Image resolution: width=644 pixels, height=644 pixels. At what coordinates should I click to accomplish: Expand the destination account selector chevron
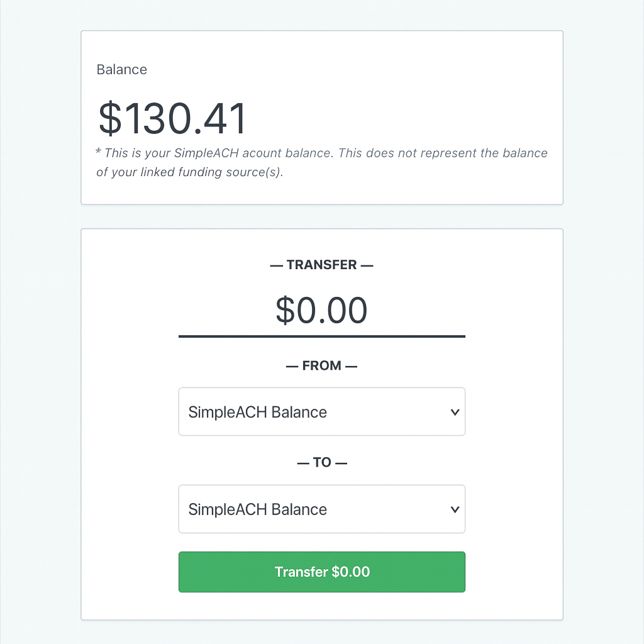tap(455, 509)
